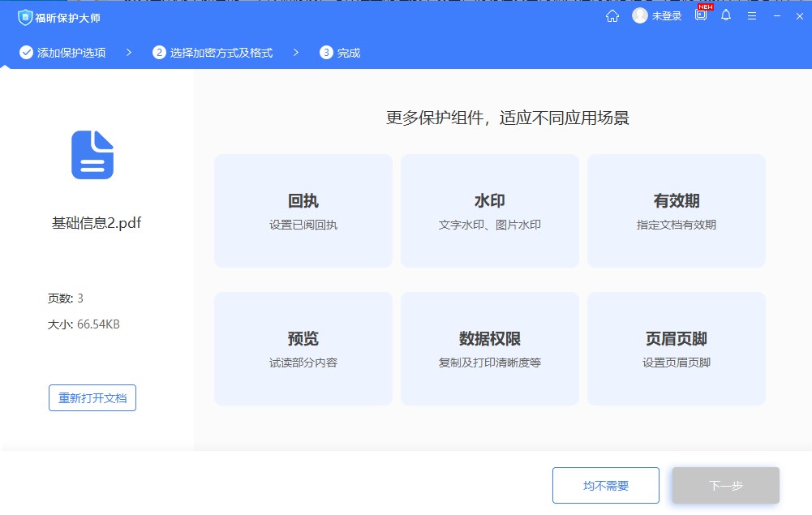Open the NEW feature icon
The width and height of the screenshot is (812, 515).
(x=702, y=14)
